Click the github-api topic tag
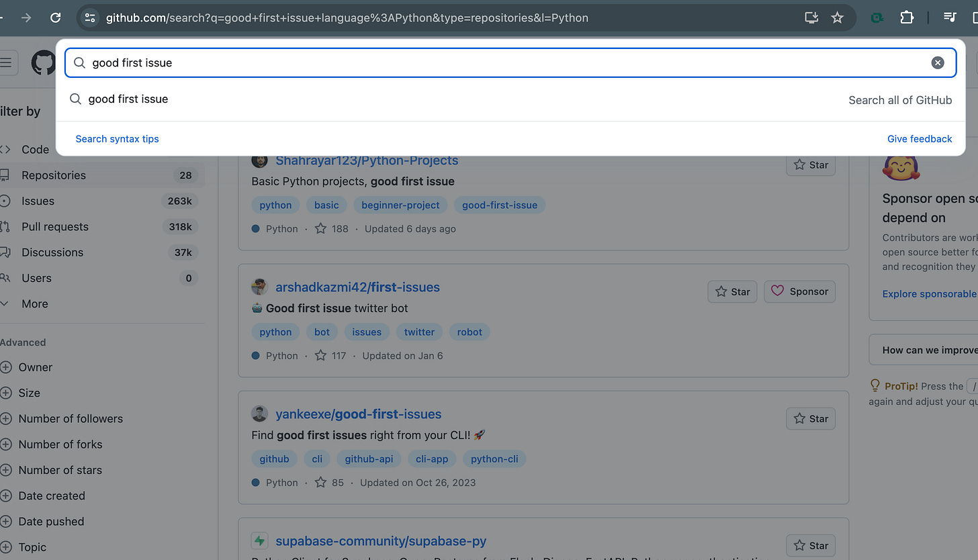 pyautogui.click(x=369, y=459)
